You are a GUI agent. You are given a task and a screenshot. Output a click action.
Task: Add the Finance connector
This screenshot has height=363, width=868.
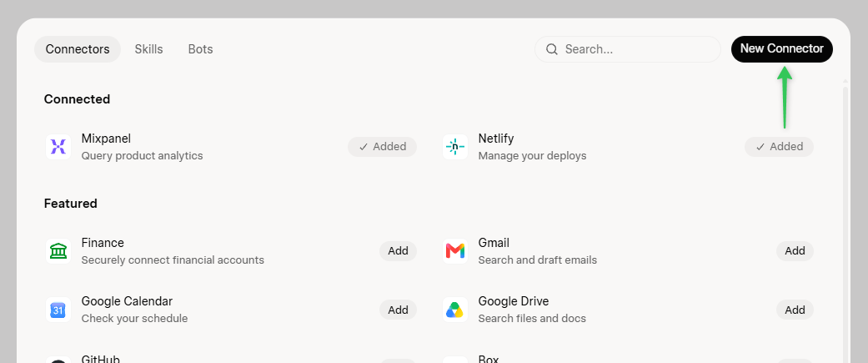click(x=398, y=251)
